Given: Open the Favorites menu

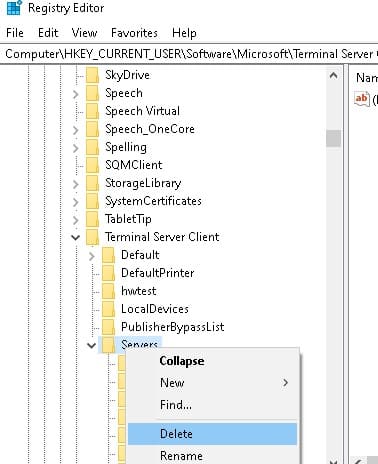Looking at the screenshot, I should [x=134, y=33].
